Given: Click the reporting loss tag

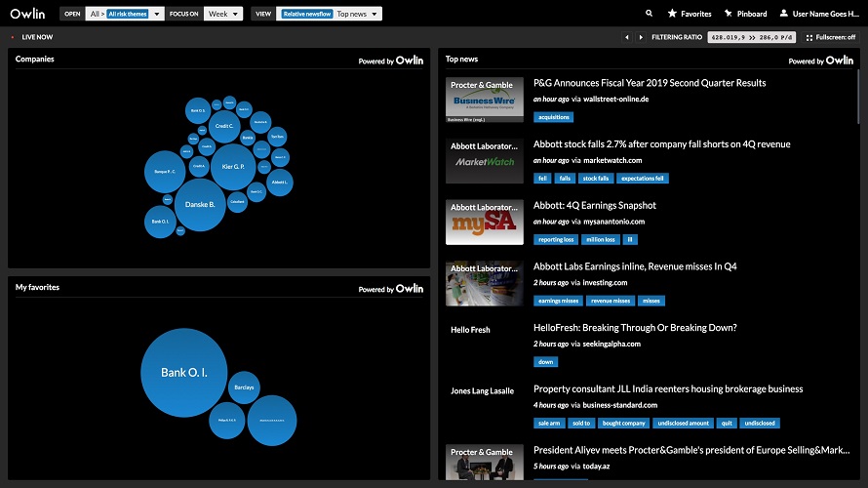Looking at the screenshot, I should 556,240.
